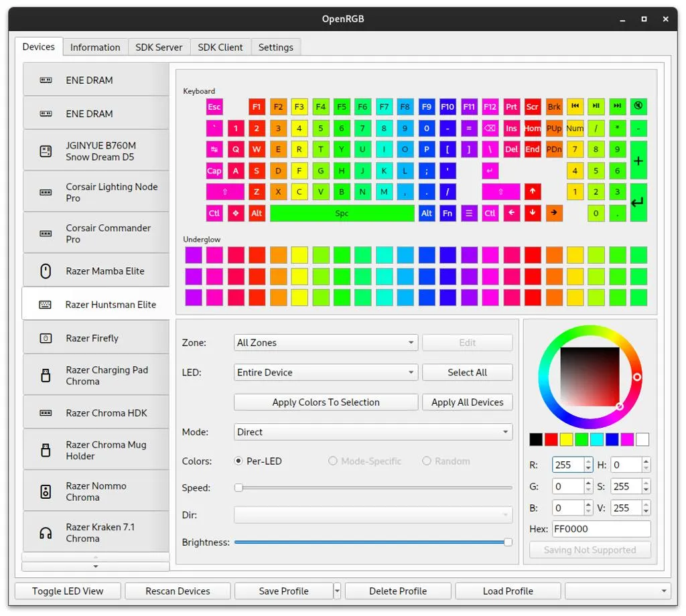Open the LED dropdown showing Entire Device

coord(326,372)
